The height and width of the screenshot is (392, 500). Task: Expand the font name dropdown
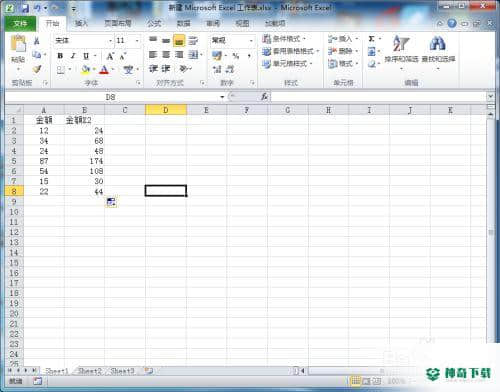pos(110,41)
